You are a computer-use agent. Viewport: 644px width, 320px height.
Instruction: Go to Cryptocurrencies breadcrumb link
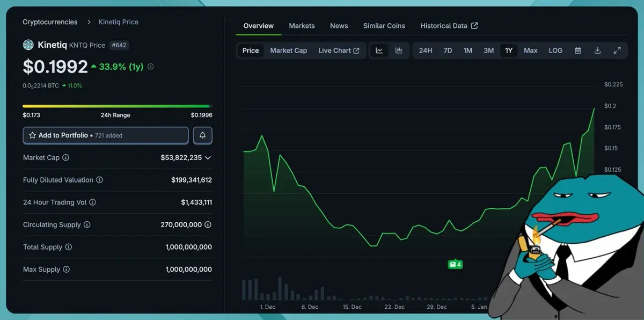[50, 22]
